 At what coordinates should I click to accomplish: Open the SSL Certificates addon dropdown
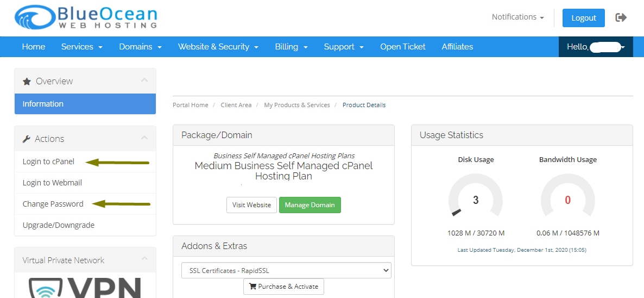286,270
